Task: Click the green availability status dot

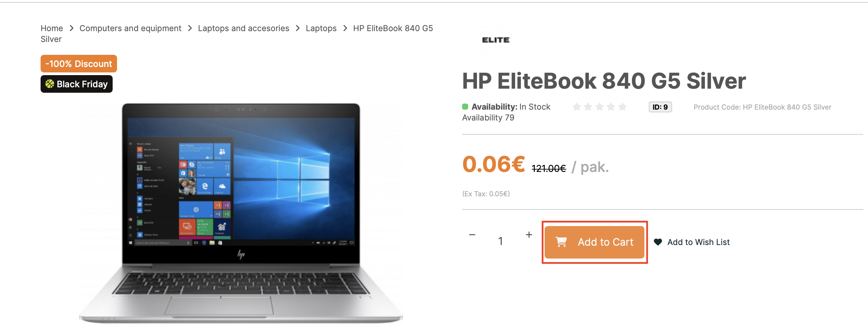Action: (x=465, y=107)
